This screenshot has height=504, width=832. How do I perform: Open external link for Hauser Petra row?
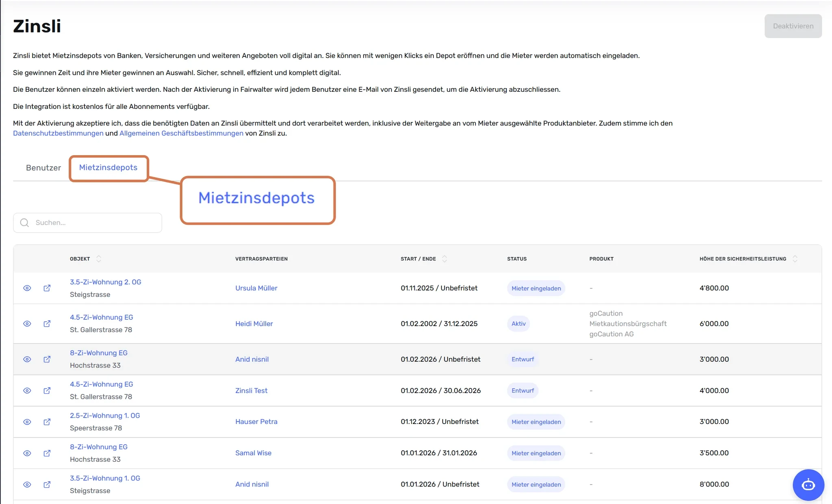pos(47,422)
